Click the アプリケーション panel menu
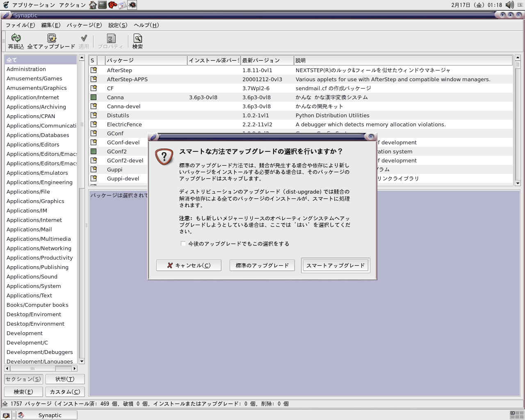 tap(33, 5)
